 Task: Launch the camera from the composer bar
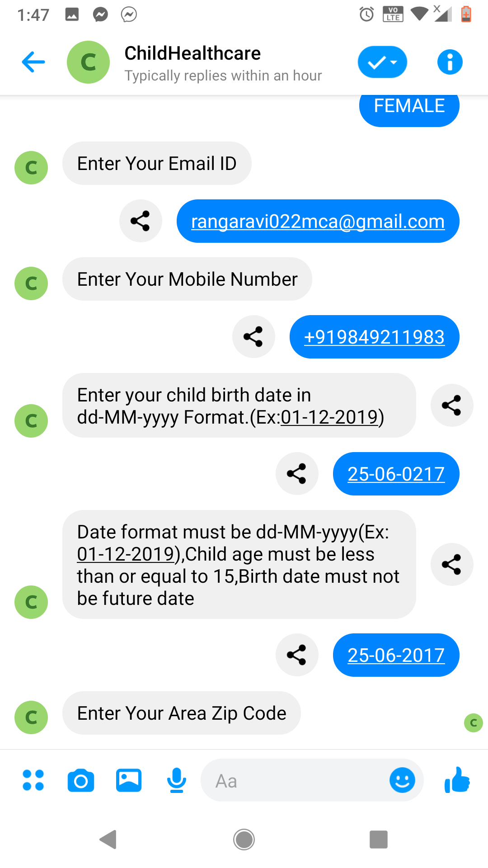[81, 780]
